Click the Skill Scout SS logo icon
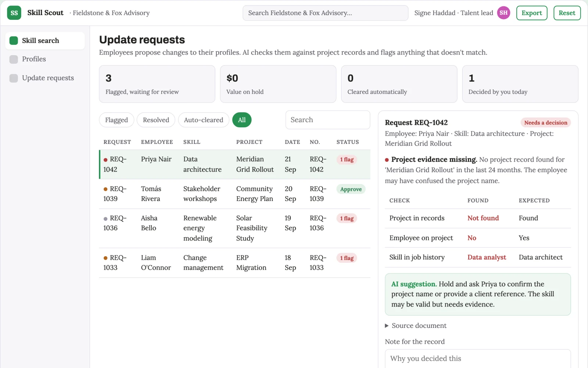The image size is (588, 368). tap(14, 13)
